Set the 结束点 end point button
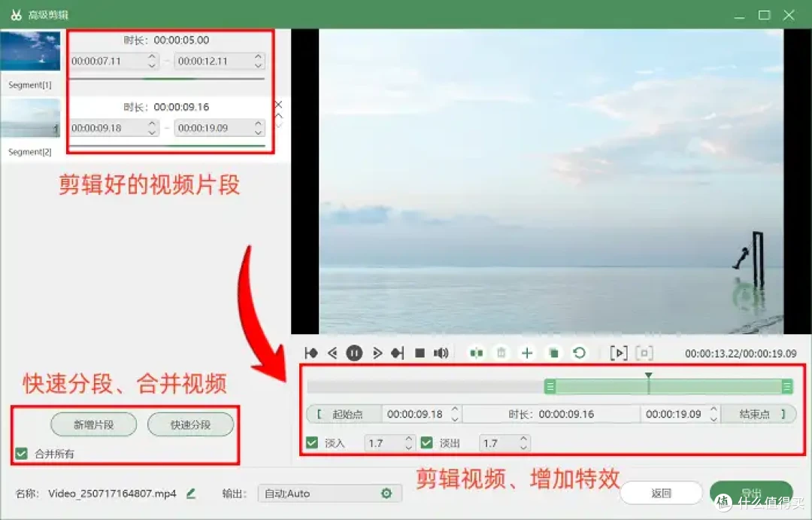The image size is (812, 520). (759, 414)
